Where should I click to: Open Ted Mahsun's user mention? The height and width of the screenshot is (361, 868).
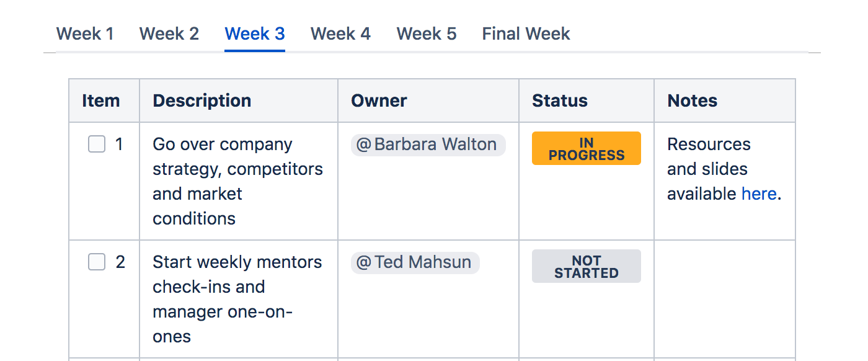[x=415, y=262]
